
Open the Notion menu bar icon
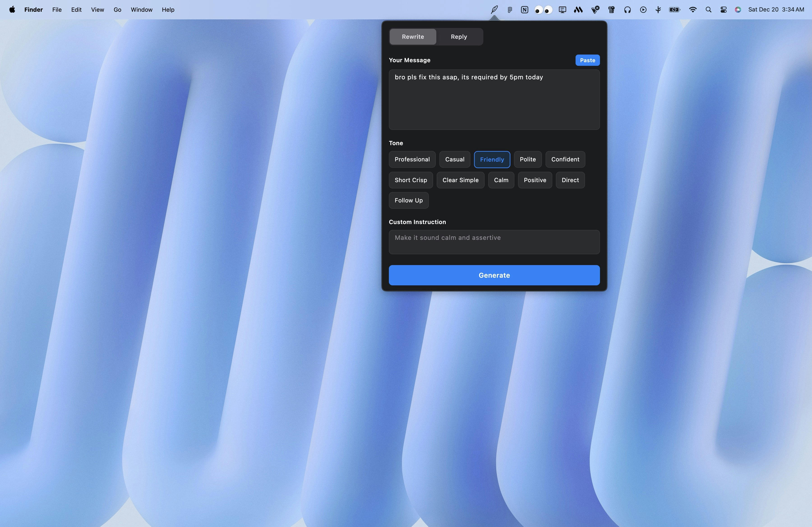(x=524, y=9)
